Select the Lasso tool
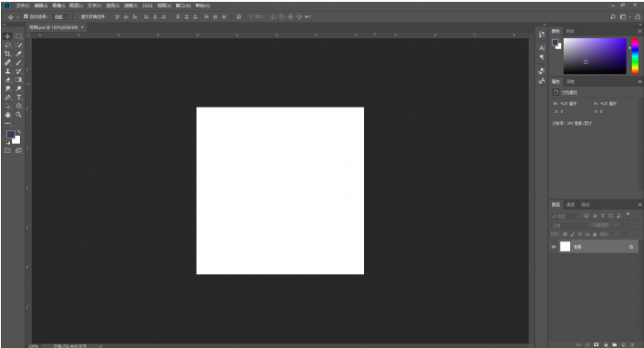 tap(8, 46)
